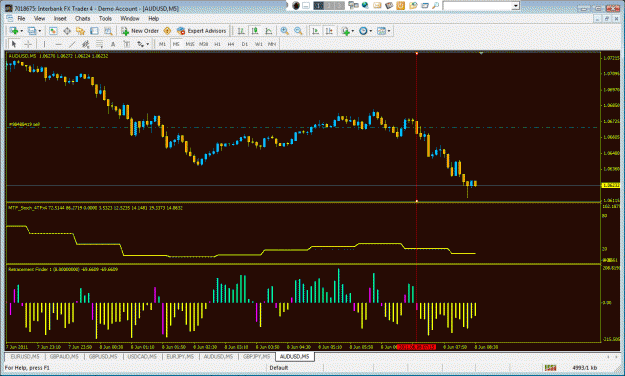Zoom in on the chart
625x376 pixels.
(285, 31)
